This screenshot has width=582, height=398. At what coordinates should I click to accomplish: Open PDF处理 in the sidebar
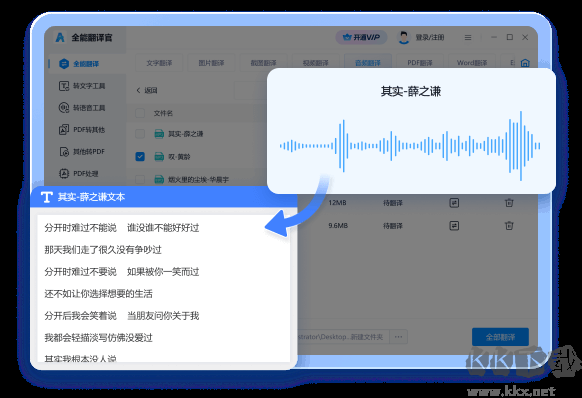pyautogui.click(x=79, y=173)
